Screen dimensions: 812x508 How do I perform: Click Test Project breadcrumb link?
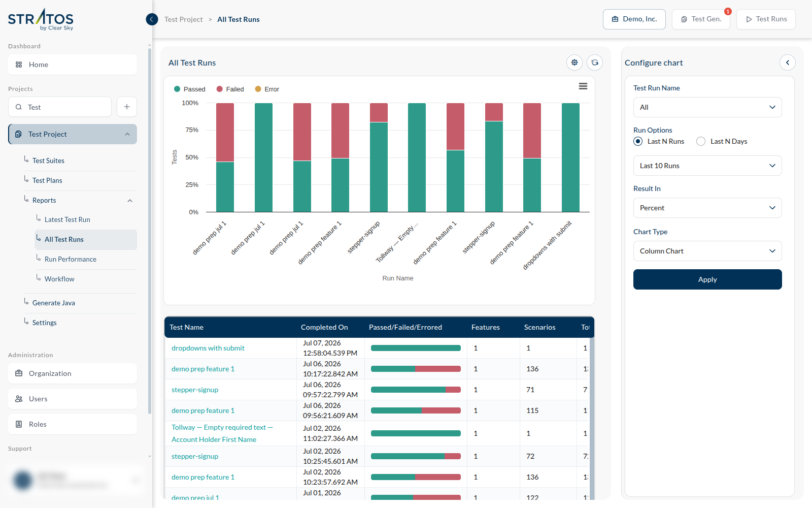click(x=183, y=19)
